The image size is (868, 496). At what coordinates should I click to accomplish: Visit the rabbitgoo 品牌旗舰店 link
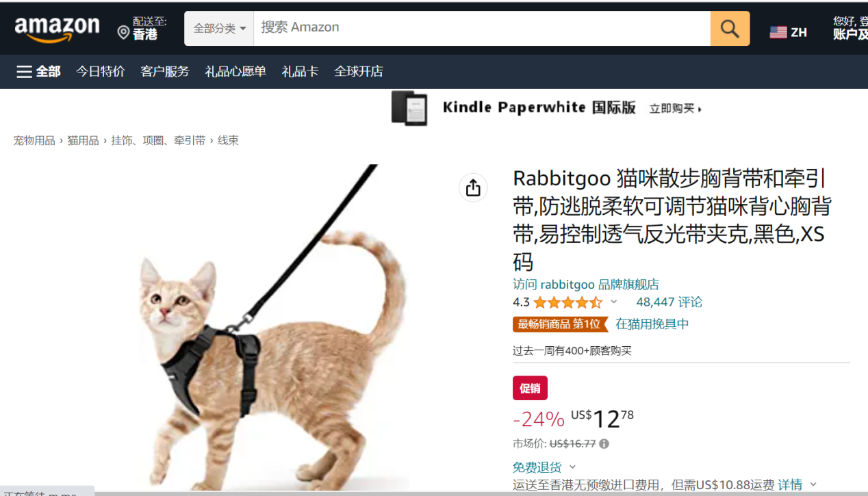[x=586, y=285]
